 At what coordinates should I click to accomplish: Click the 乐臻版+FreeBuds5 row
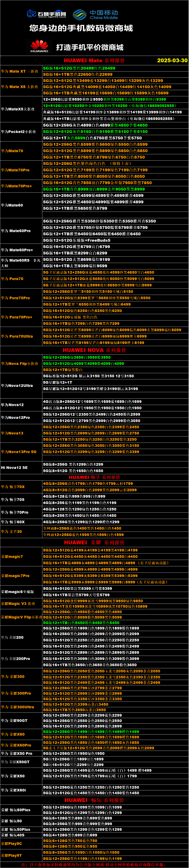115,241
